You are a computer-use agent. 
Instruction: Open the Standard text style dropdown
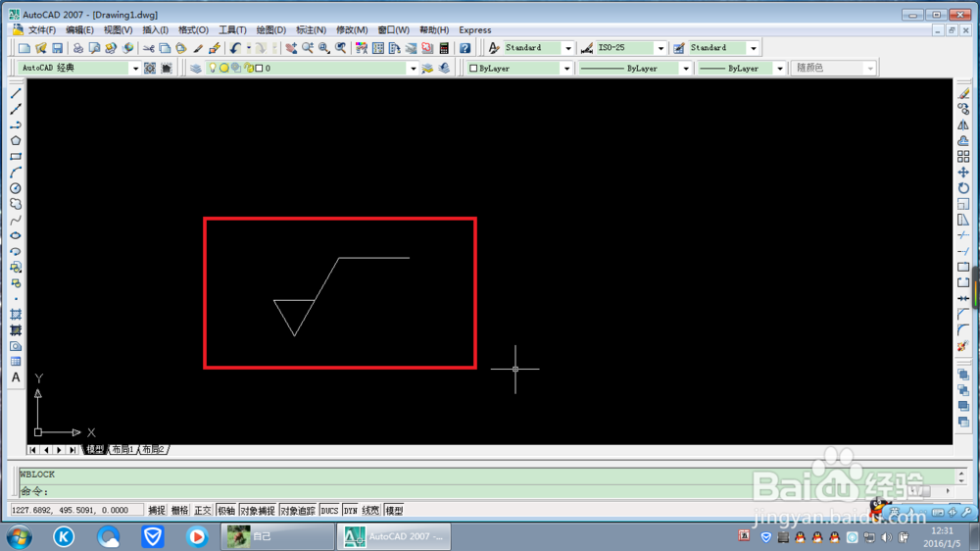568,48
